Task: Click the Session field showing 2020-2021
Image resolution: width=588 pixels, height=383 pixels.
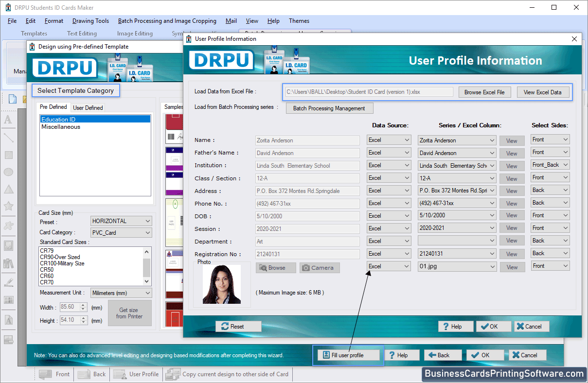Action: pyautogui.click(x=307, y=229)
